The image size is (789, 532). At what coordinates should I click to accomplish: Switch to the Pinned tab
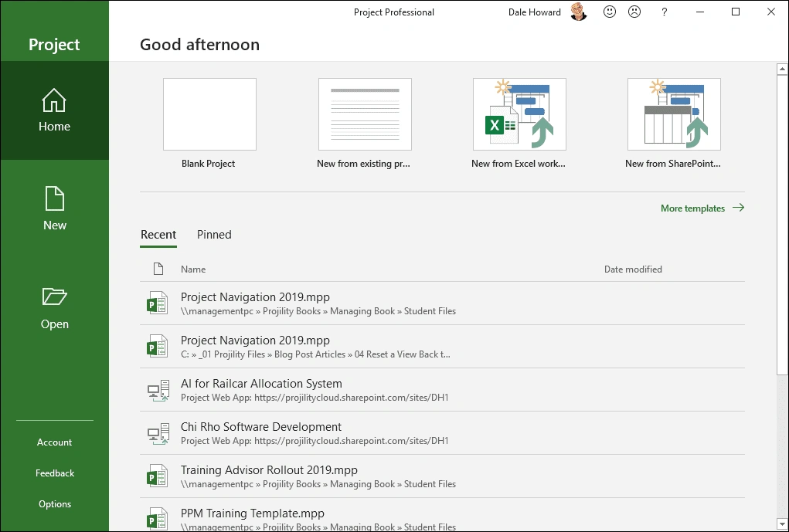(214, 235)
